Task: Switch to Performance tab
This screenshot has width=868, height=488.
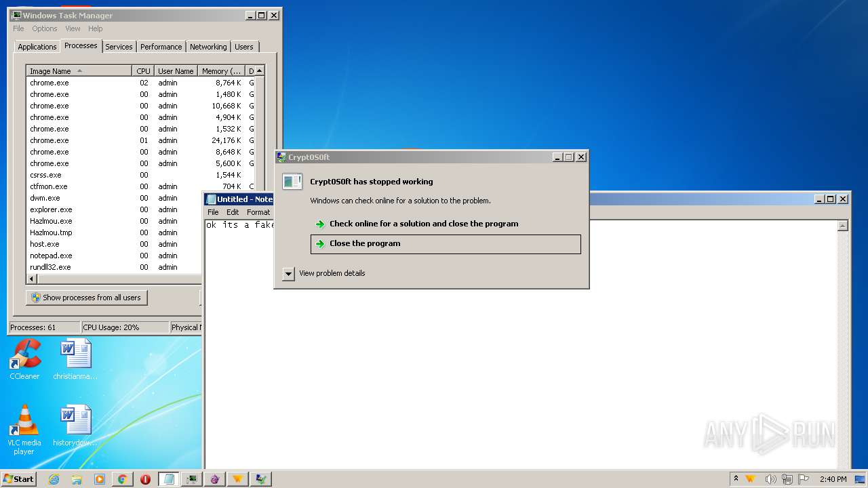Action: tap(161, 47)
